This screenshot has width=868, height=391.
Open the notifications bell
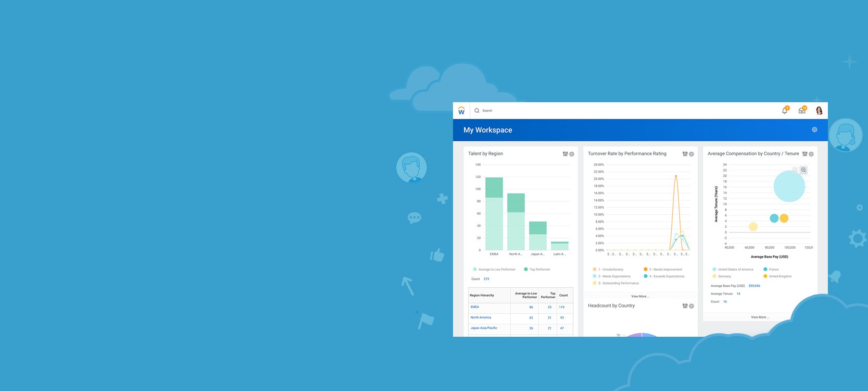(x=785, y=111)
